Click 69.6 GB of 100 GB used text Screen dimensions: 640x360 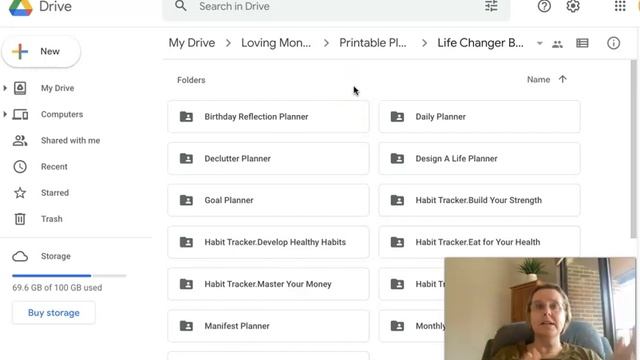[x=57, y=288]
